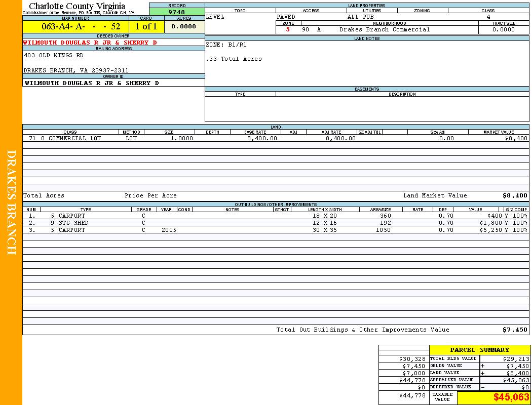Click the Total Out Buildings value $7,450
This screenshot has width=532, height=405.
point(515,330)
